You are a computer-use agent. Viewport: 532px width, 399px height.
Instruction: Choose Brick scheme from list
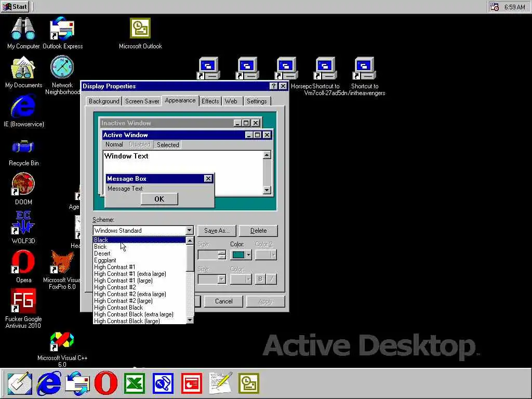click(139, 247)
